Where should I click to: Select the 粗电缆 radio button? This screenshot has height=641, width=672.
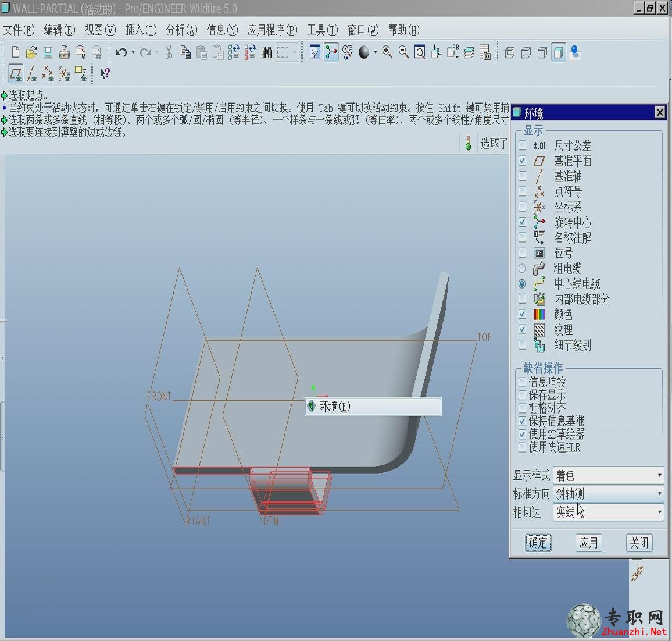coord(522,268)
